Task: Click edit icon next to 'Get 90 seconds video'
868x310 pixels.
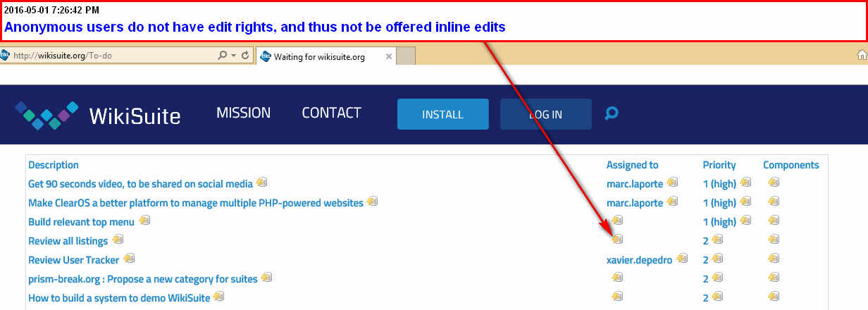Action: point(262,183)
